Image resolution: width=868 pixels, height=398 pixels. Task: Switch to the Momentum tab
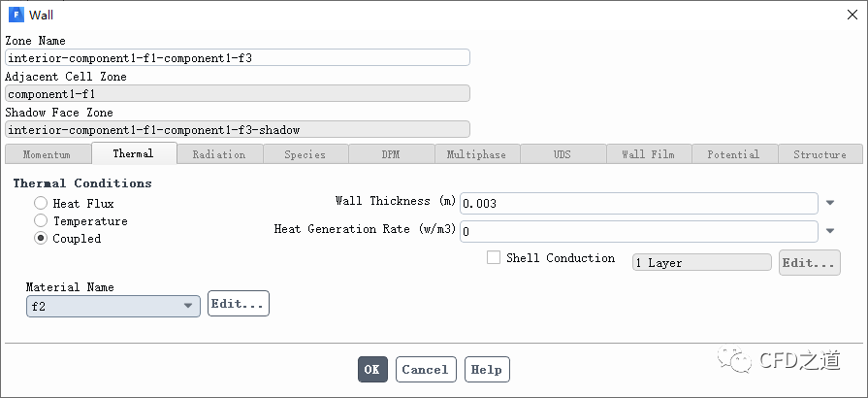tap(47, 154)
